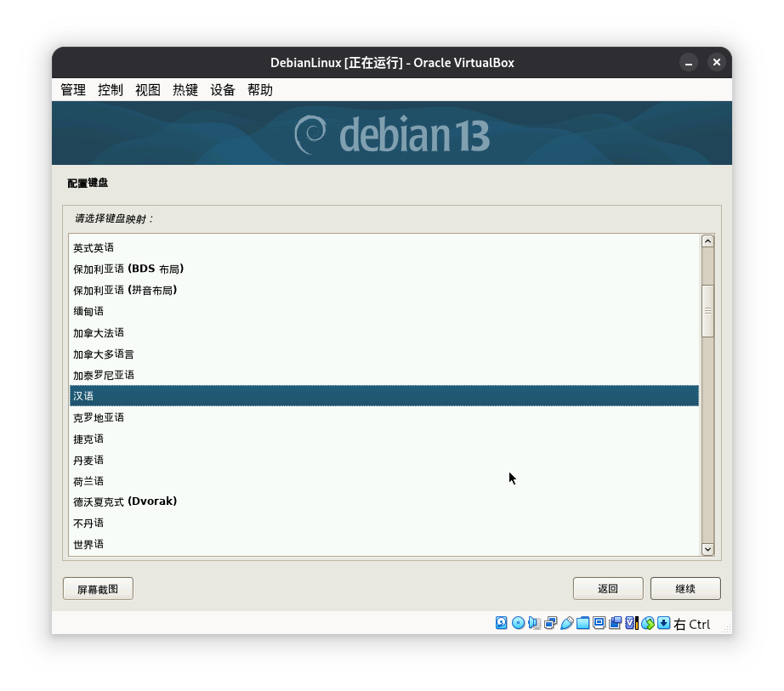Image resolution: width=784 pixels, height=691 pixels.
Task: Open the 管理 menu
Action: tap(73, 90)
